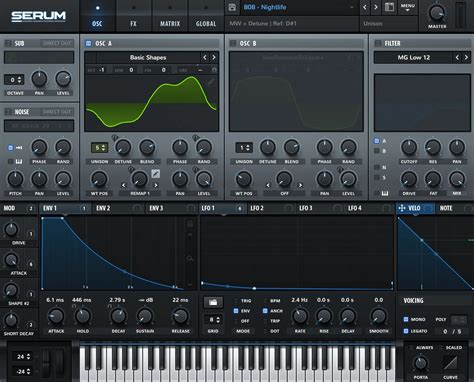Screen dimensions: 474x382
Task: Go to previous preset arrow
Action: coord(365,7)
